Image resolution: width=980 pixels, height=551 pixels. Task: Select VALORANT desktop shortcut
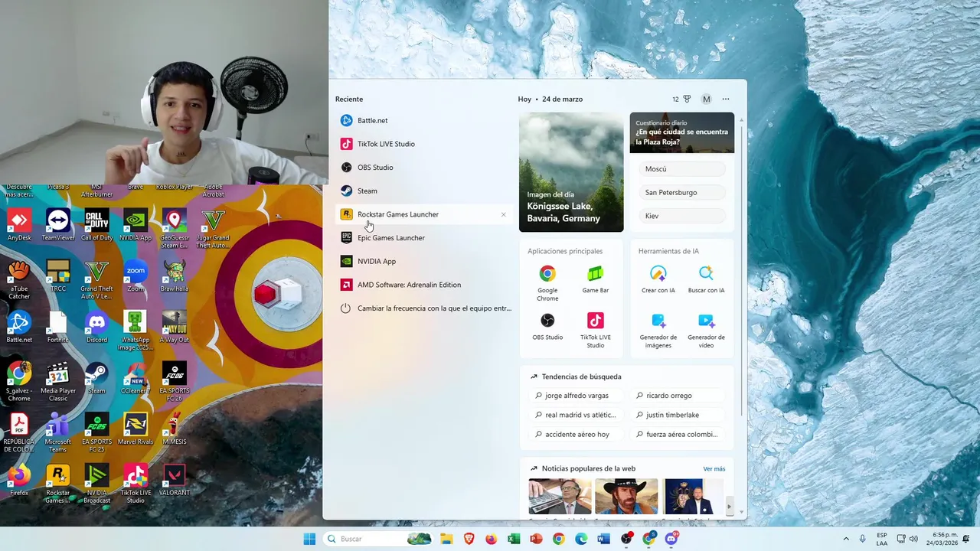[x=175, y=480]
